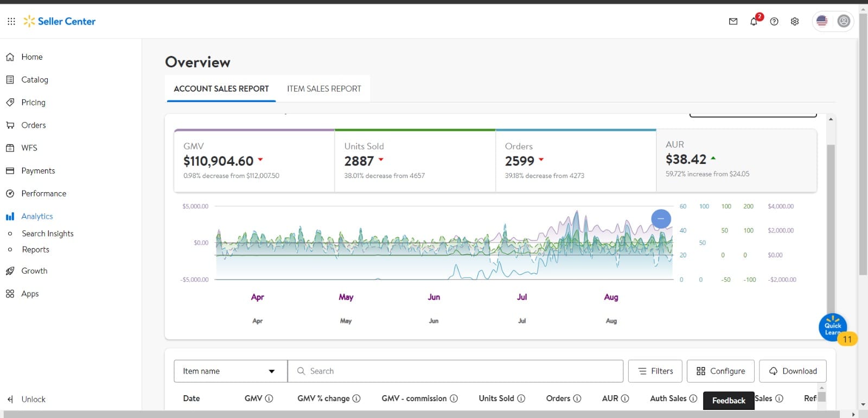Click the upper Aug label on the chart axis
The image size is (868, 418).
pyautogui.click(x=611, y=297)
